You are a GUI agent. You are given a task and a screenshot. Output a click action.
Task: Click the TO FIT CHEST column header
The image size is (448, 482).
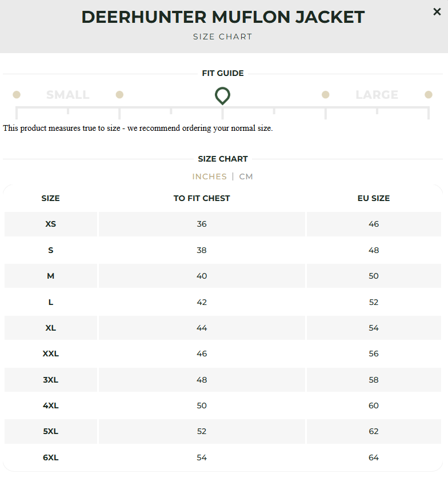click(x=202, y=198)
